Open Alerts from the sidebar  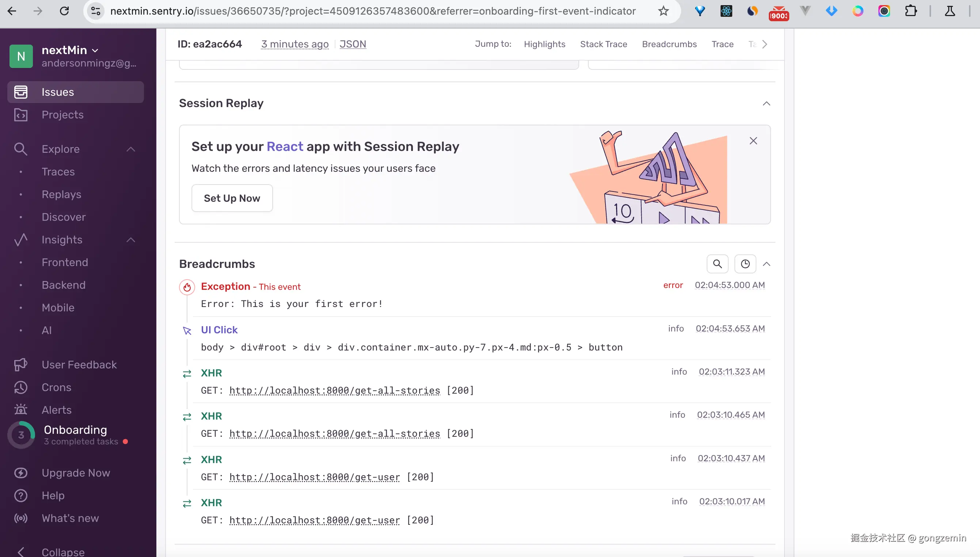tap(56, 410)
